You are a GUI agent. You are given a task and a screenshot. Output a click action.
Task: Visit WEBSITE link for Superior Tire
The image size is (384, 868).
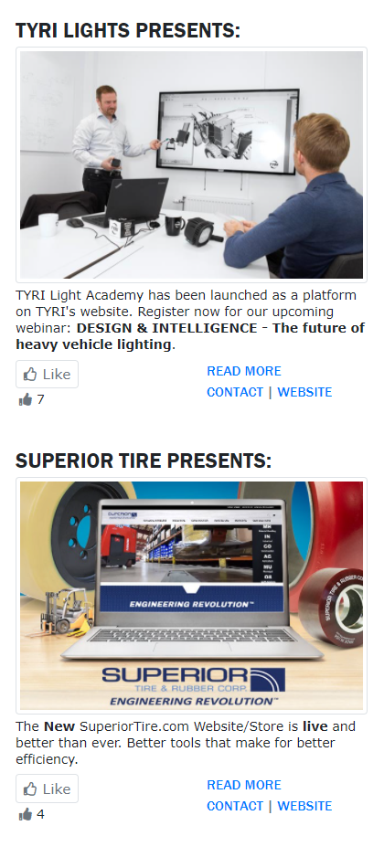(304, 806)
